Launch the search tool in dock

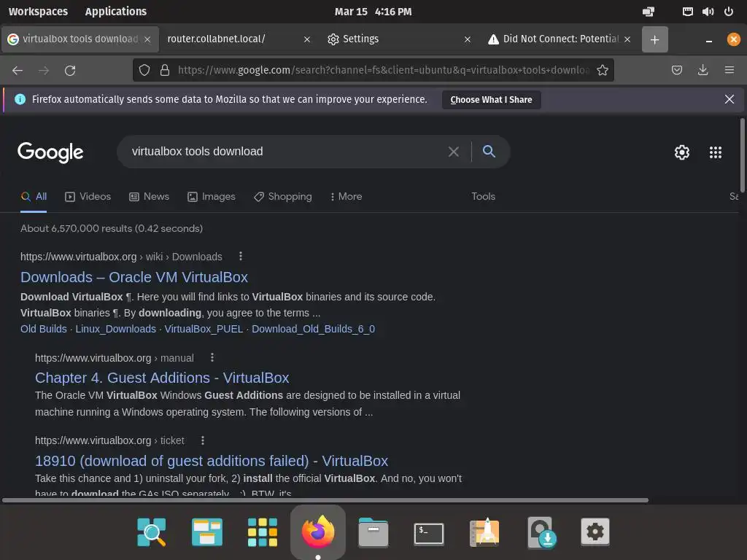tap(152, 532)
